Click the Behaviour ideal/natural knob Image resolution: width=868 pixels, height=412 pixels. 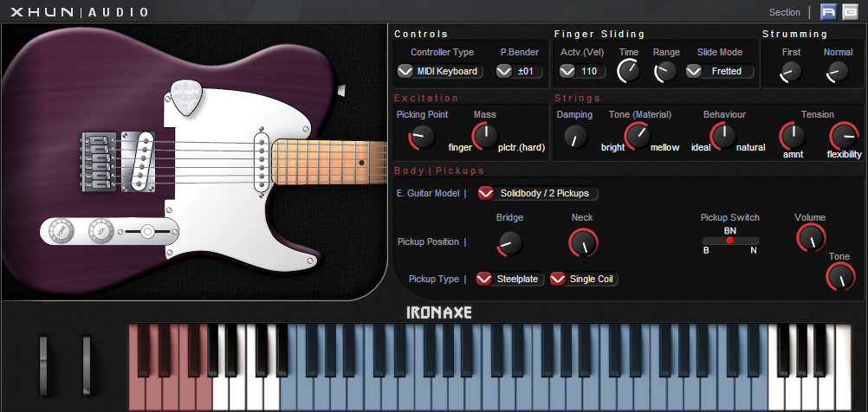click(723, 136)
